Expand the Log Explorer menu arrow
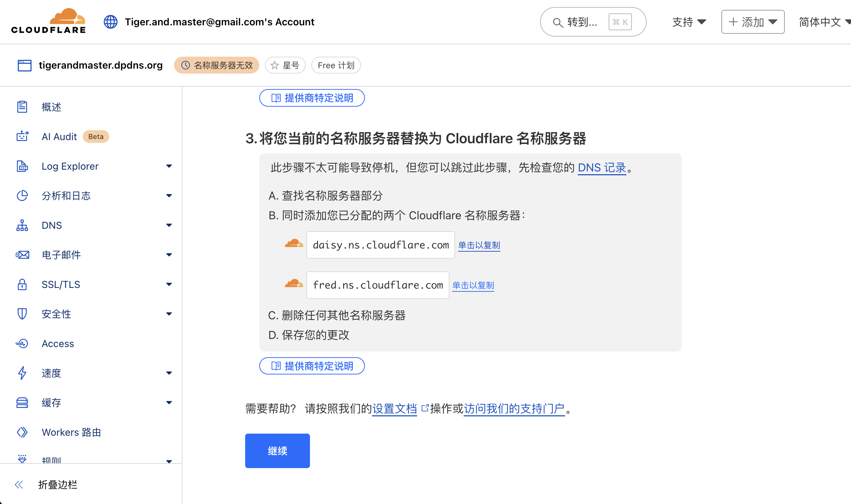 (x=169, y=166)
